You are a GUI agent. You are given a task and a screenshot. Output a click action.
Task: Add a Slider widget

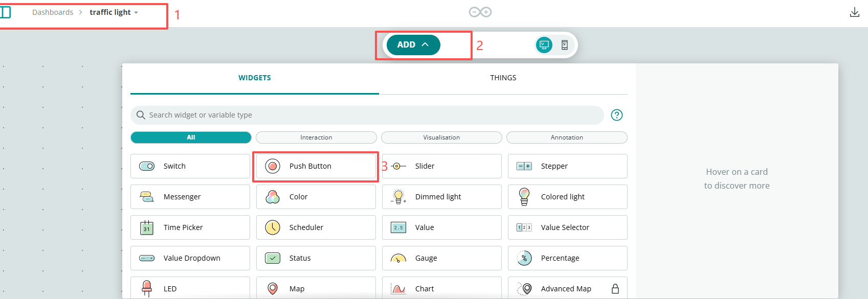(x=442, y=166)
